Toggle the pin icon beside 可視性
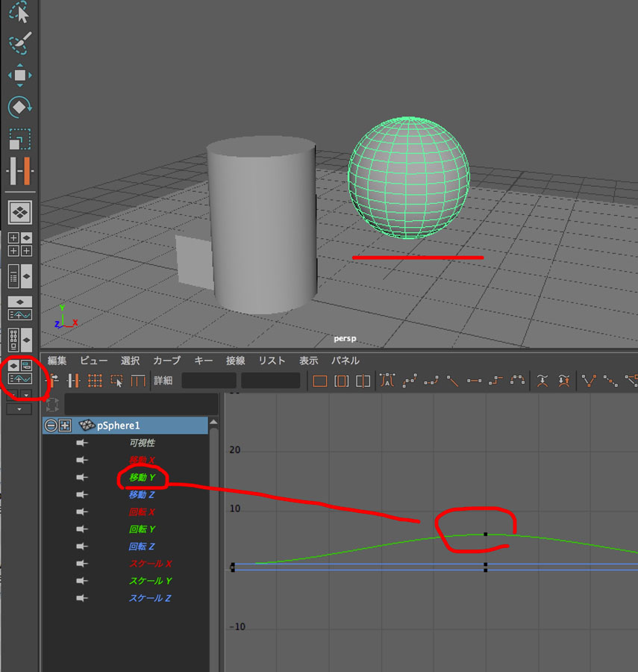Image resolution: width=638 pixels, height=672 pixels. (x=82, y=443)
